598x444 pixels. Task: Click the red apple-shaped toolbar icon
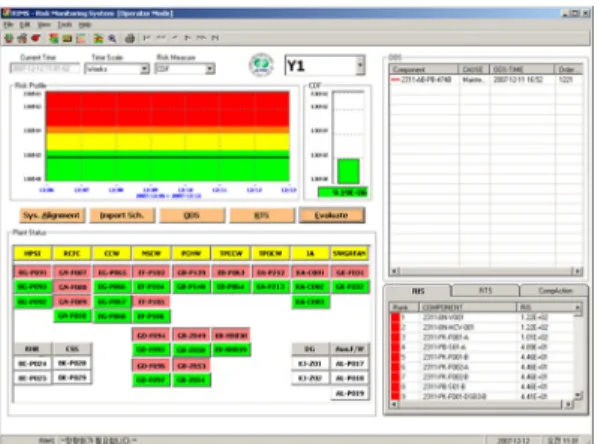point(36,38)
